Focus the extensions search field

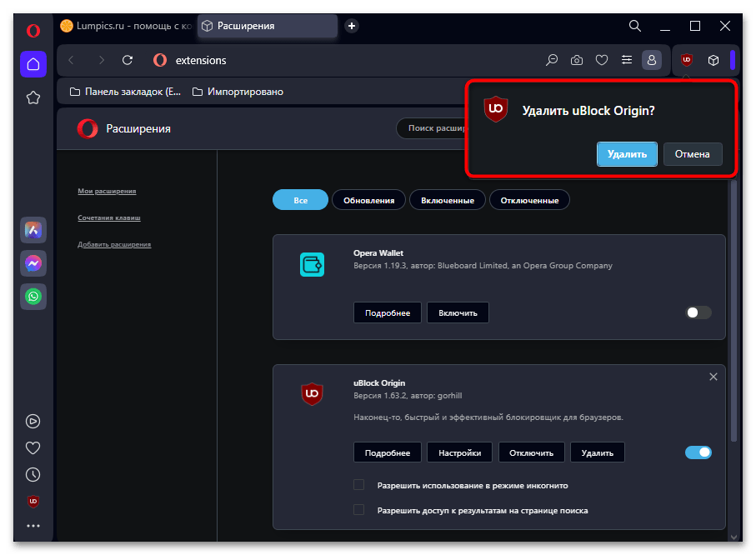432,128
